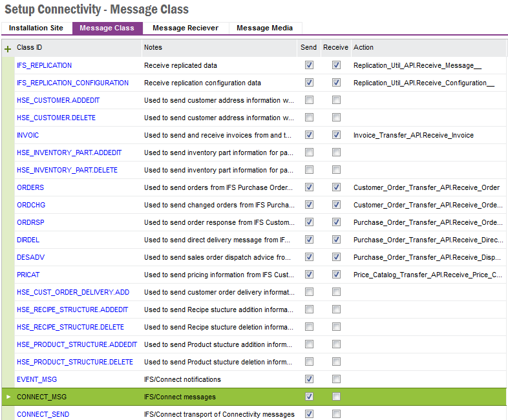Screen dimensions: 508x420
Task: Disable Send checkbox for EVENT_MSG
Action: [x=309, y=379]
